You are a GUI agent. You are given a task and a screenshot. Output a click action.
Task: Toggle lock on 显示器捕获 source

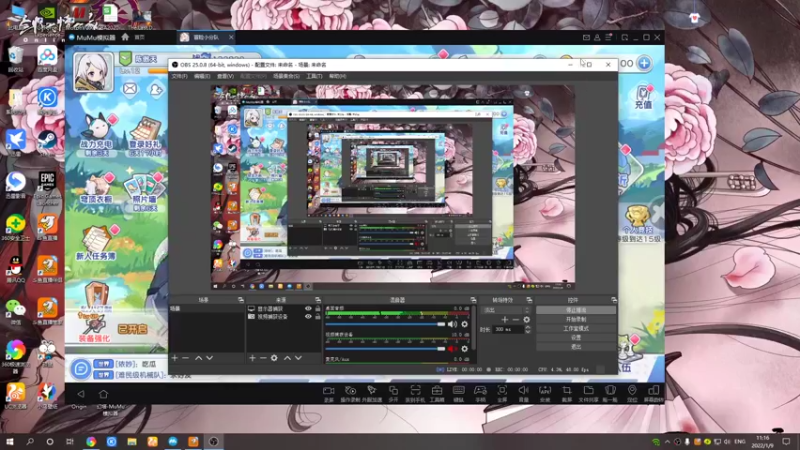[x=318, y=309]
